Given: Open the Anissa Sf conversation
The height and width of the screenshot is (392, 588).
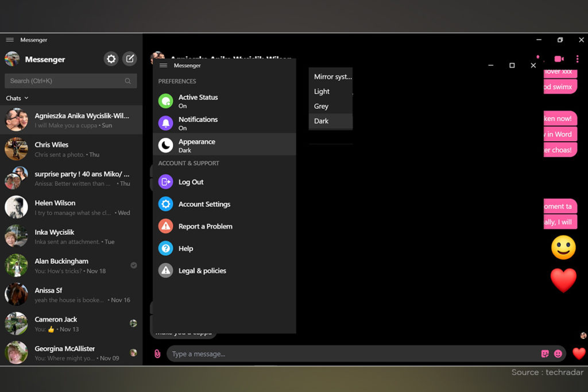Looking at the screenshot, I should (x=71, y=294).
